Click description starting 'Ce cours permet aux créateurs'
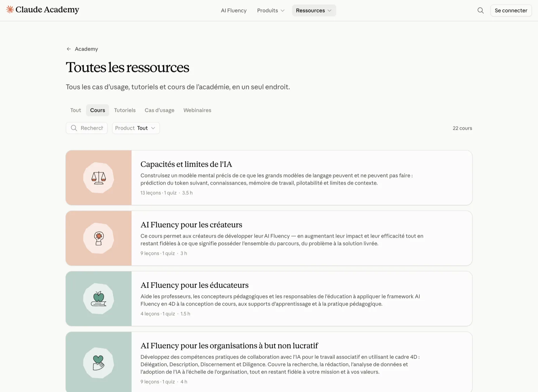This screenshot has width=538, height=392. point(282,240)
